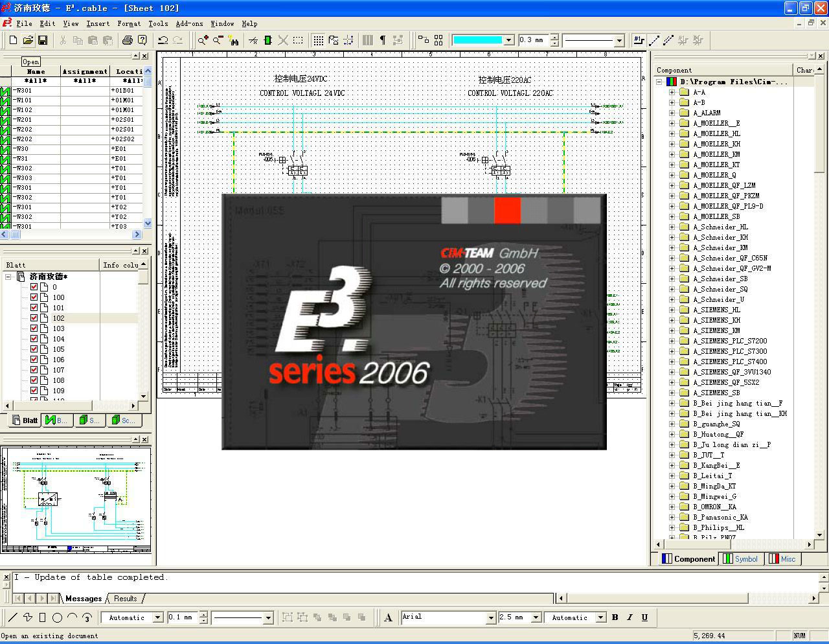Uncheck the checkbox for sheet 104
829x644 pixels.
coord(34,339)
